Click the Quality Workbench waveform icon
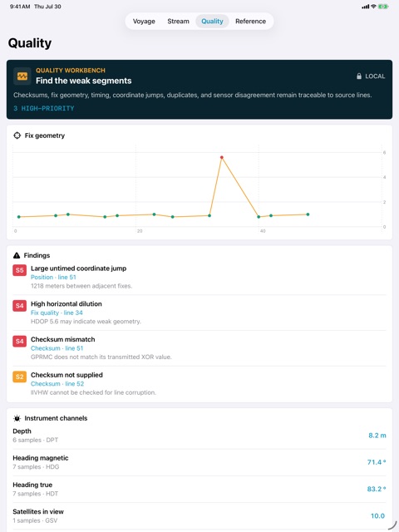The image size is (399, 532). point(22,76)
